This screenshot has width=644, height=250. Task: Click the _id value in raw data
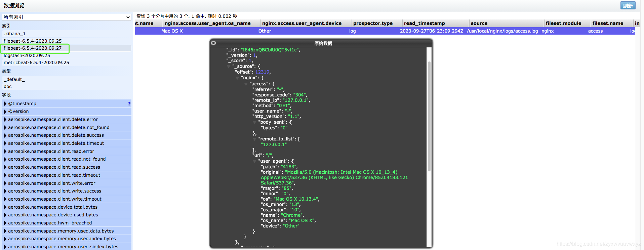click(x=270, y=50)
